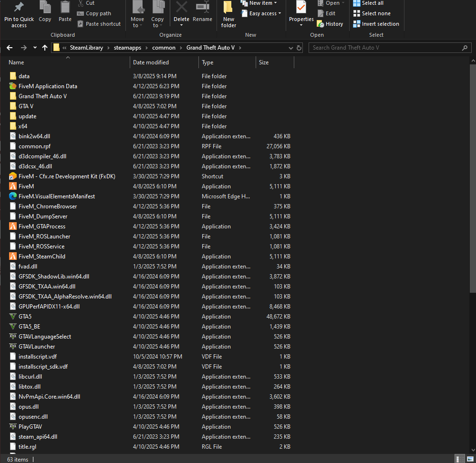Refresh the current folder view

coord(299,48)
